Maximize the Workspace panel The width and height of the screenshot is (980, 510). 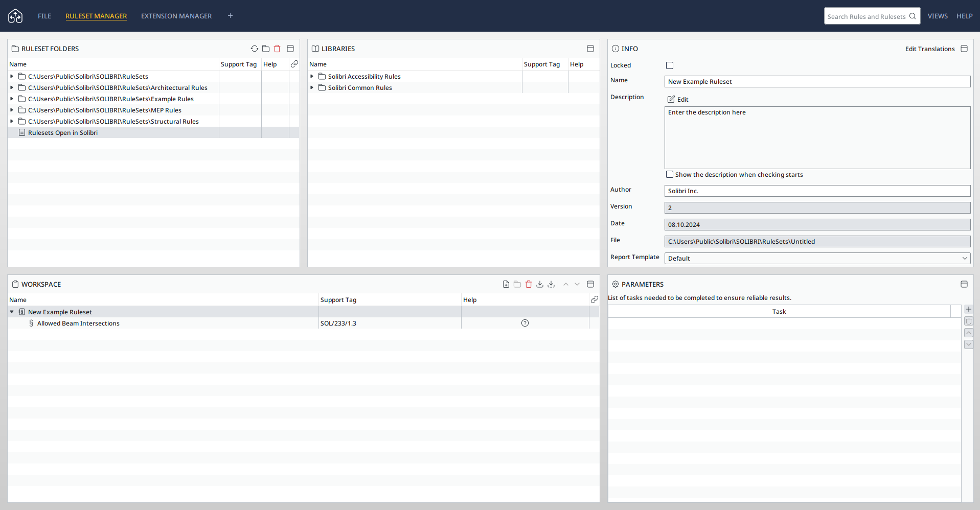[590, 284]
